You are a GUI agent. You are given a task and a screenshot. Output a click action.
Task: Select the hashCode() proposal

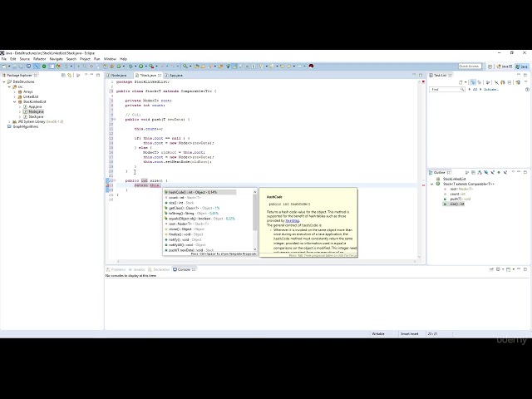tap(200, 192)
